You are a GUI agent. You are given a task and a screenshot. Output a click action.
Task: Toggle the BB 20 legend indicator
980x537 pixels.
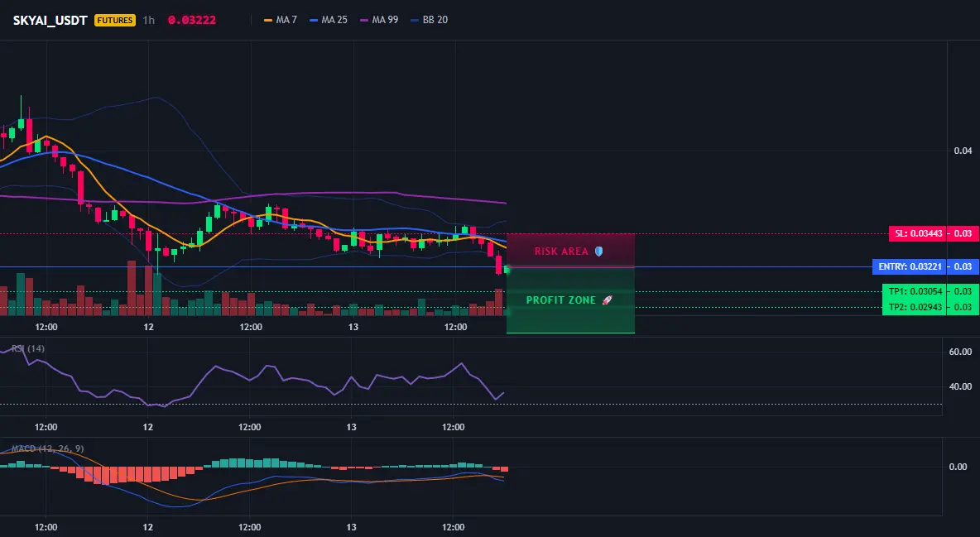[429, 20]
